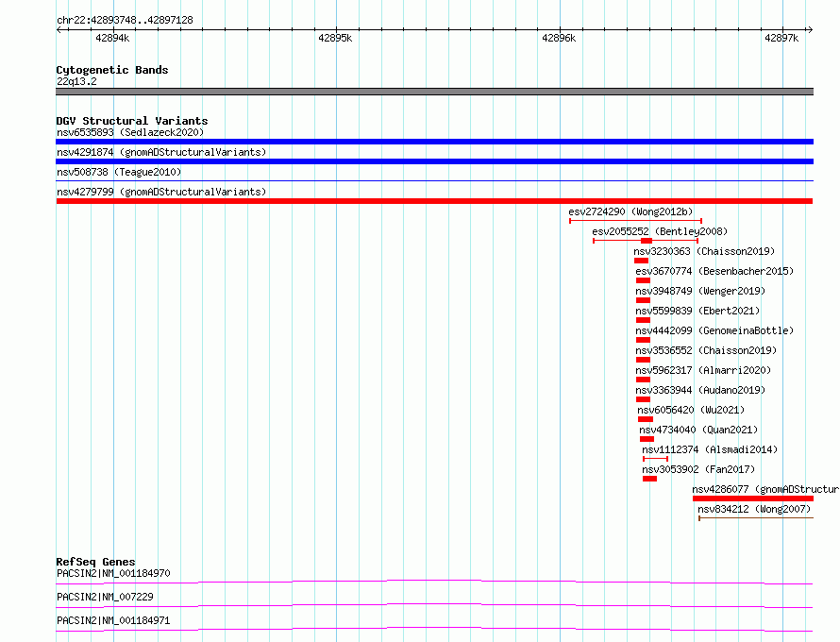
Task: Select nsv3536552 (Chaisson2019) label
Action: pyautogui.click(x=706, y=350)
